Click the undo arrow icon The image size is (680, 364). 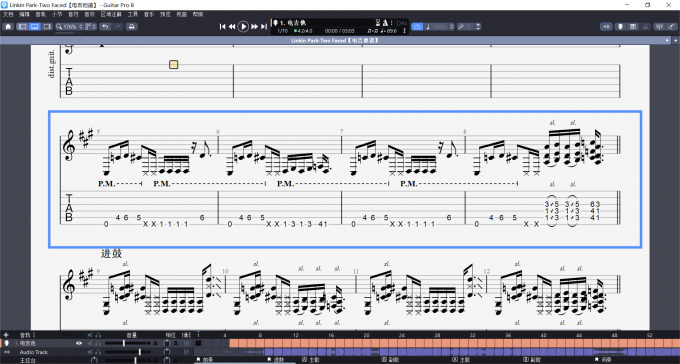point(105,26)
